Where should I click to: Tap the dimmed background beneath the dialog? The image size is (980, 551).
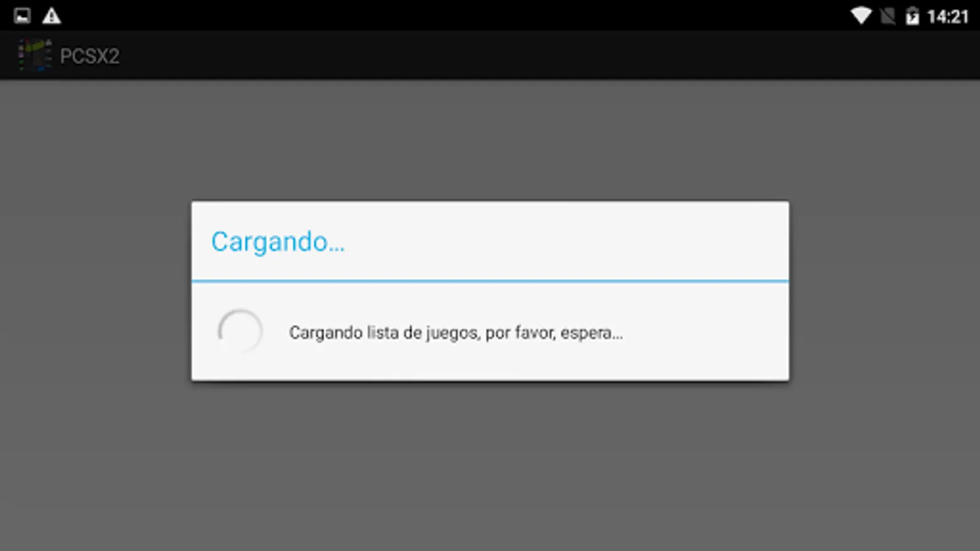[490, 465]
